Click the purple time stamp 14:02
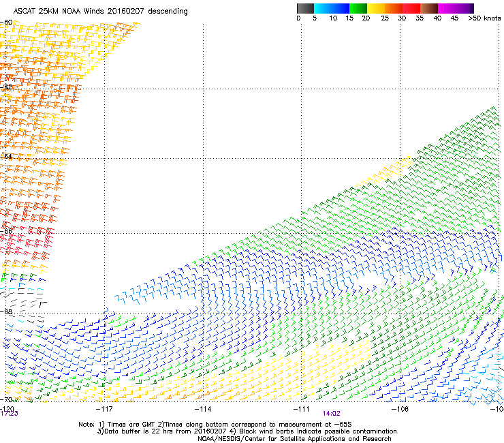 point(332,414)
